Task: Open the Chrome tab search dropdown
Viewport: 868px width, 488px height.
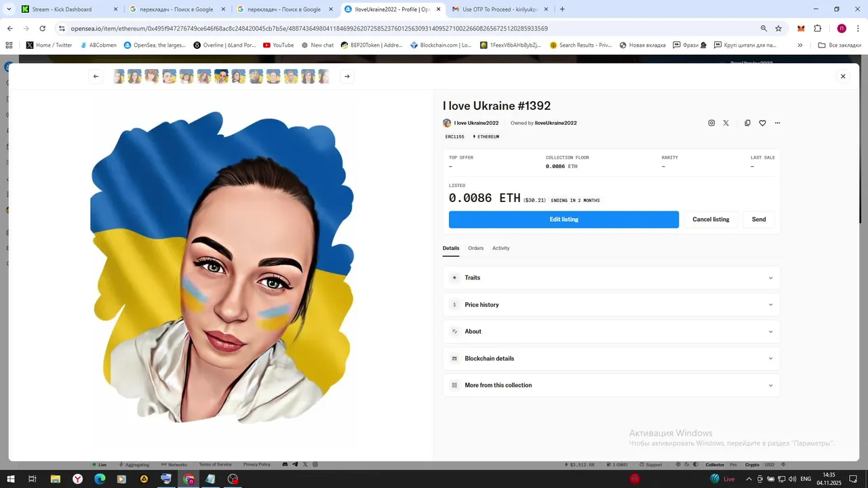Action: coord(9,9)
